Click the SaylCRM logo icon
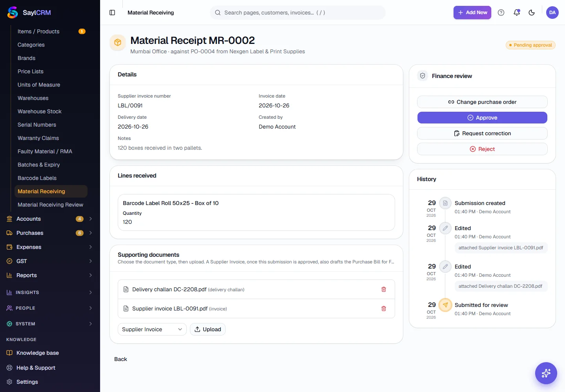565x392 pixels. click(13, 13)
